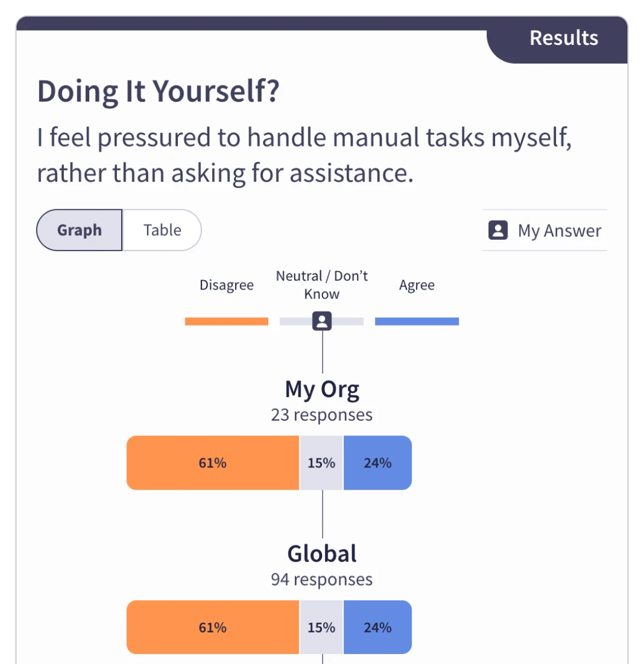Click My Org 24% agree bar segment
The height and width of the screenshot is (664, 644).
378,463
